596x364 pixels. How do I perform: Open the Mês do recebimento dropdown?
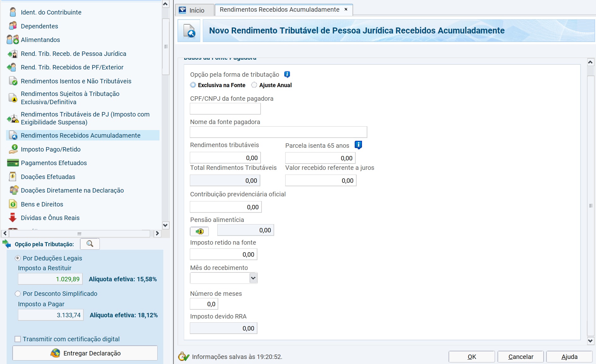(253, 278)
